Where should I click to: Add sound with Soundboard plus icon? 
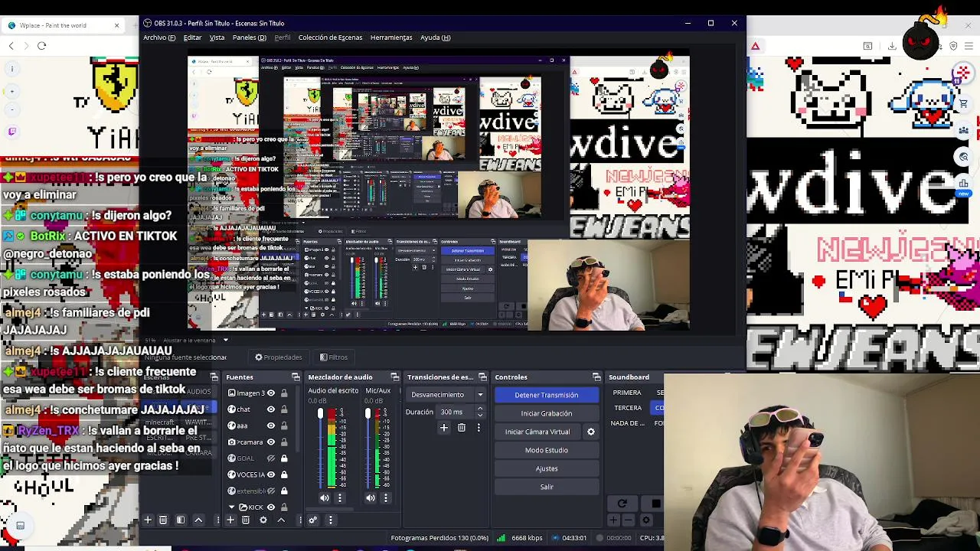point(614,520)
